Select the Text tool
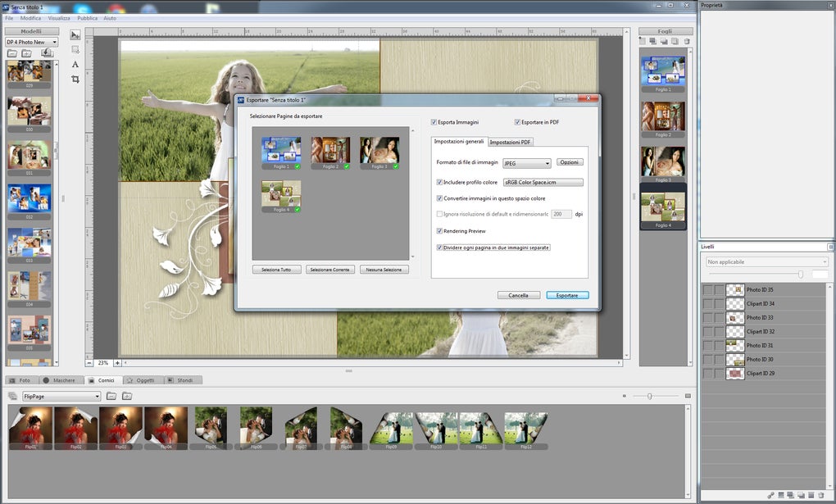 [x=75, y=64]
